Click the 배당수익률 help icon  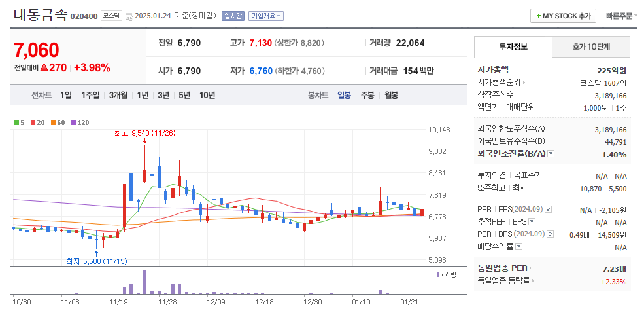point(518,247)
